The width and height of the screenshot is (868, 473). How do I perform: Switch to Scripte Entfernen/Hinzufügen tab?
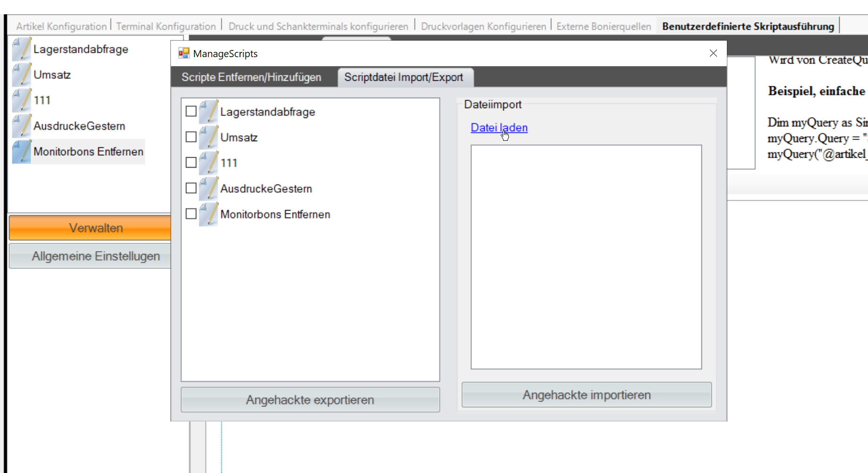[x=251, y=77]
